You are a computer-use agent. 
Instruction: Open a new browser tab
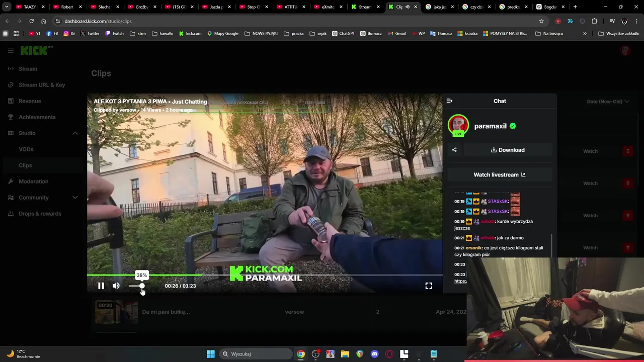pos(575,7)
